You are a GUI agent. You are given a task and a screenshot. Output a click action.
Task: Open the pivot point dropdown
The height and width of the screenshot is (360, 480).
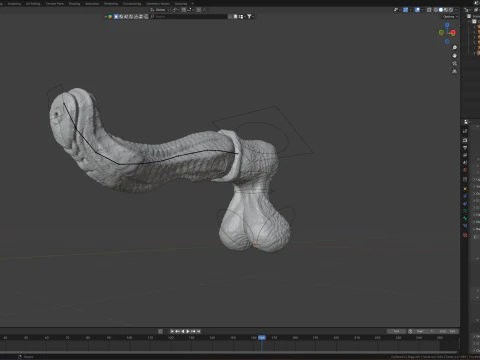[176, 10]
